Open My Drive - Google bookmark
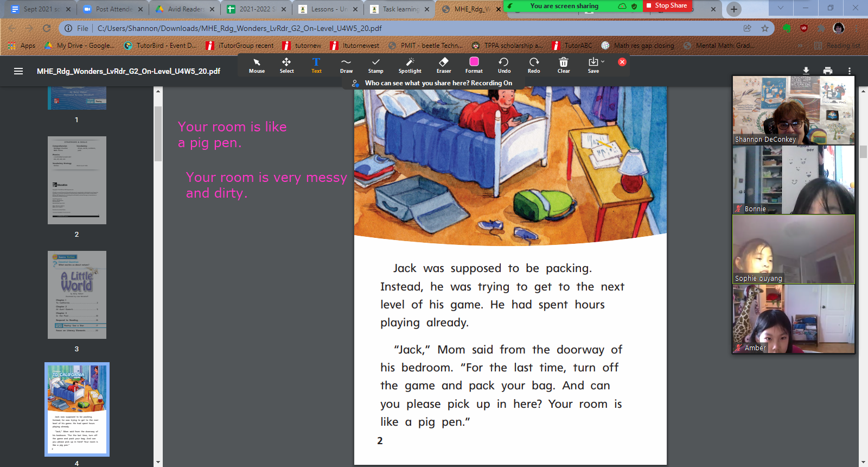The width and height of the screenshot is (868, 467). tap(80, 46)
